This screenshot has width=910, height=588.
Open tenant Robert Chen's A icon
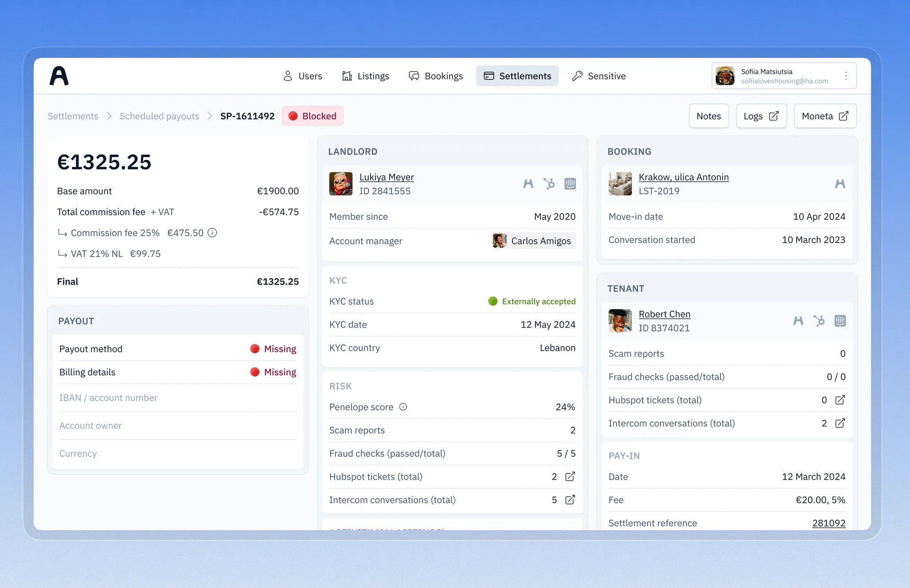tap(798, 321)
